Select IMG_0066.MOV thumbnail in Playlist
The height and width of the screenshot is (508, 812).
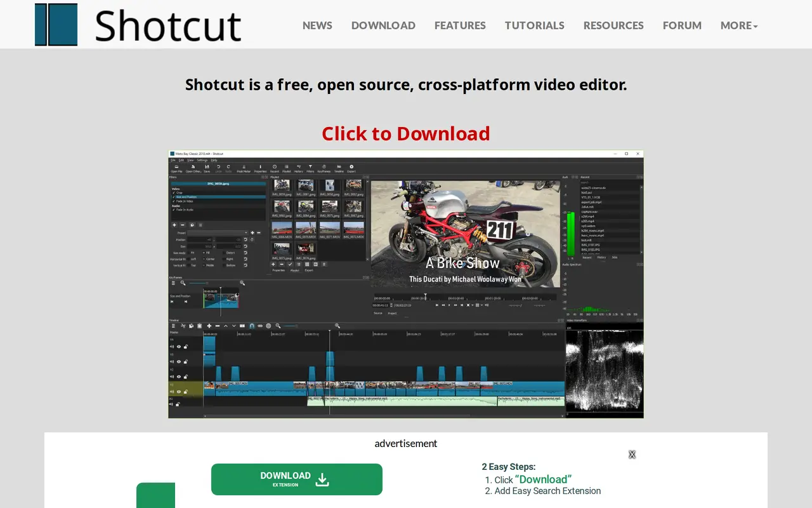pos(282,228)
